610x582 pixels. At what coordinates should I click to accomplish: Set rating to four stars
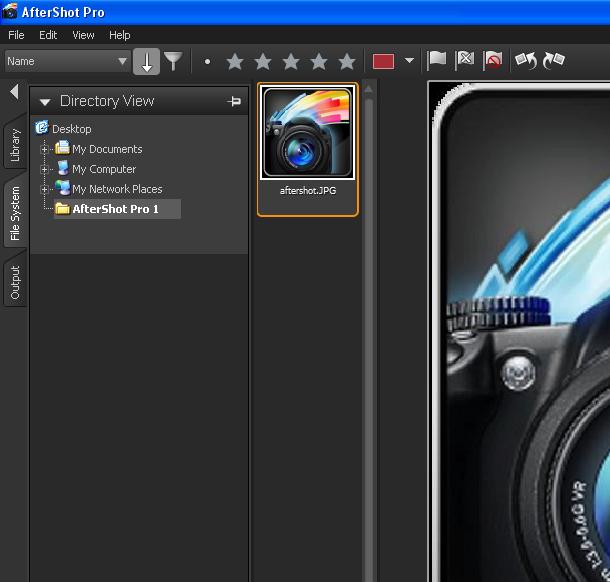(319, 61)
